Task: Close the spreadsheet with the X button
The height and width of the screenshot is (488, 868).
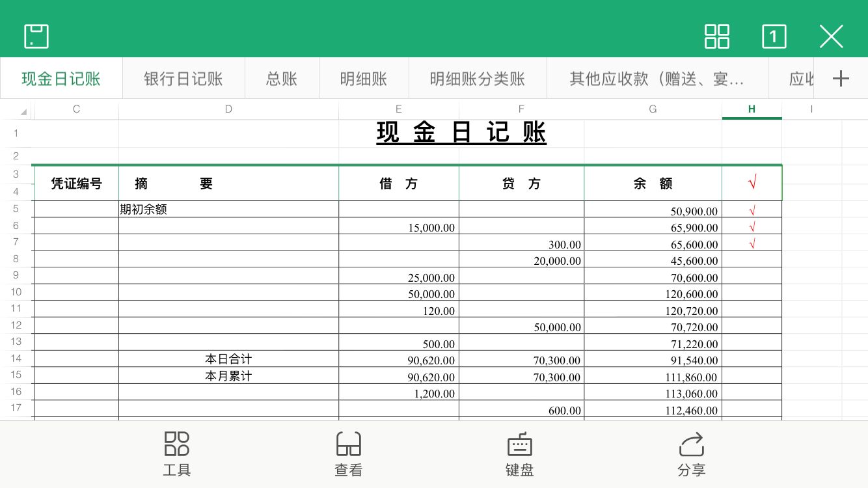Action: [x=831, y=37]
